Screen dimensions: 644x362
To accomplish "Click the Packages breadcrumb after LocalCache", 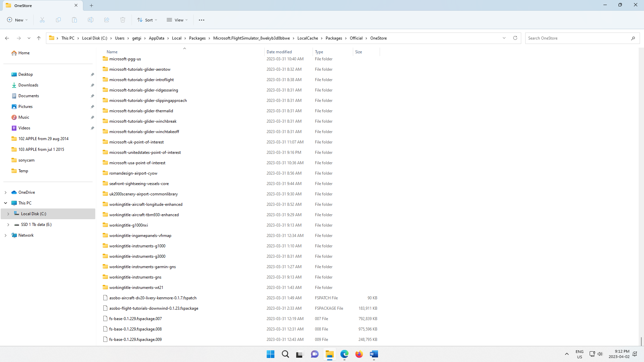I will (x=334, y=38).
